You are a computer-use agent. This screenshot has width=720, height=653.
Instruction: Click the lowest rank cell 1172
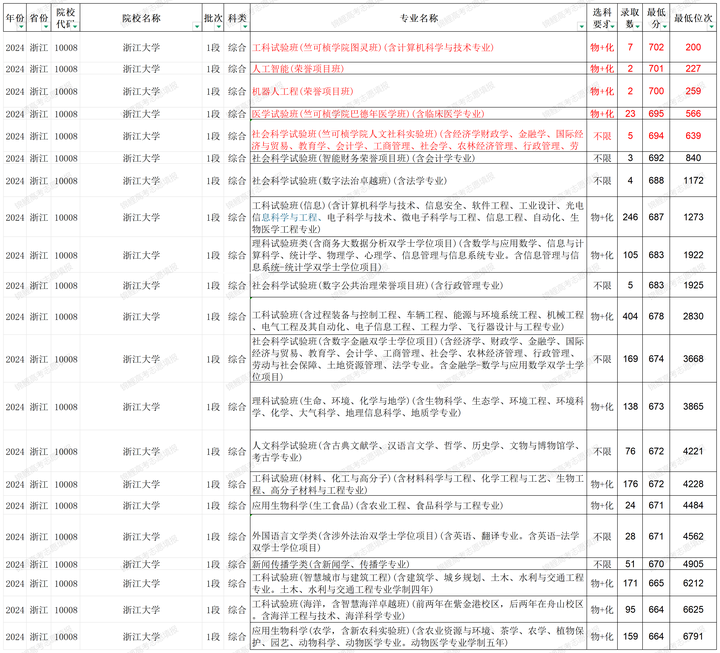tap(693, 180)
